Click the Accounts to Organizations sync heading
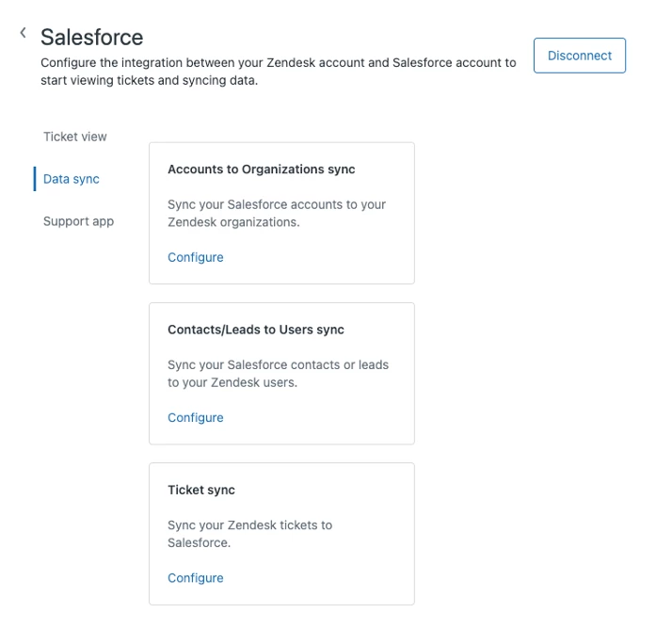 (x=261, y=169)
